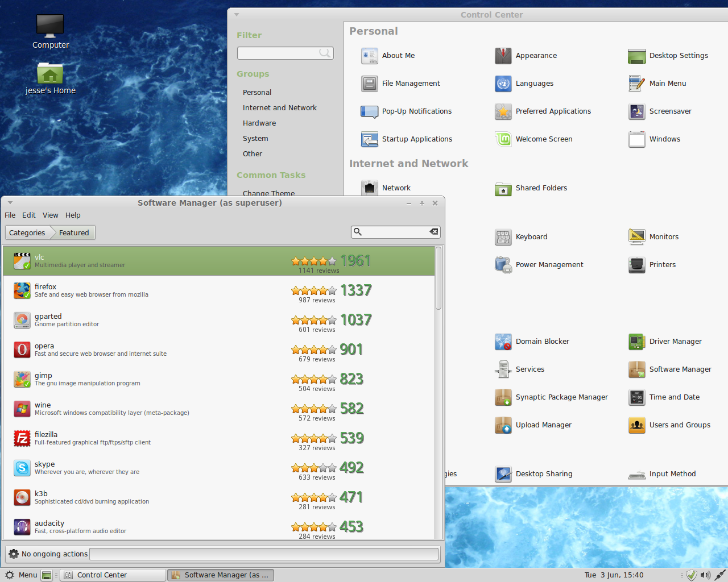Launch Driver Manager icon
Image resolution: width=728 pixels, height=582 pixels.
[x=637, y=342]
